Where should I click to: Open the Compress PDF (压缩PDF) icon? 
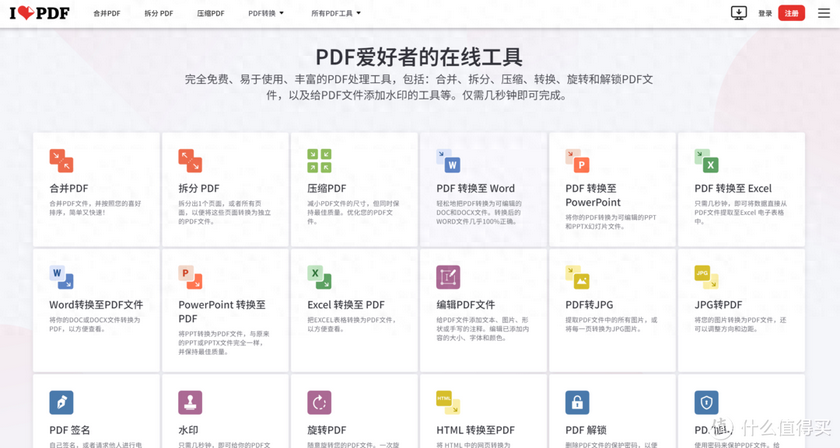319,160
